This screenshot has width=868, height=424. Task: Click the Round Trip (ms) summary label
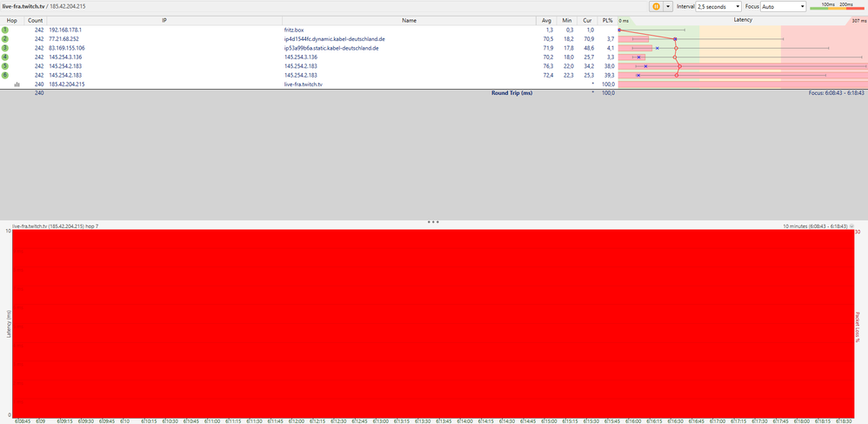tap(511, 93)
